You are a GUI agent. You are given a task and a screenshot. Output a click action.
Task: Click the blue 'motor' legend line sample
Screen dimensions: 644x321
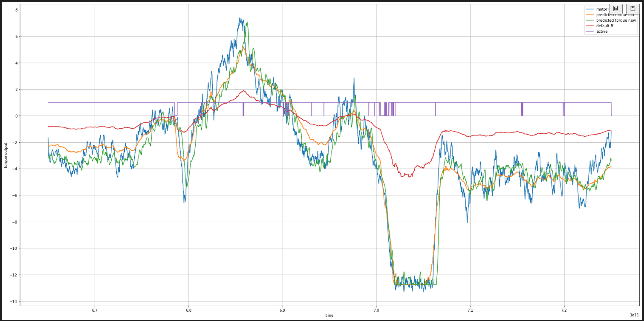pos(590,9)
